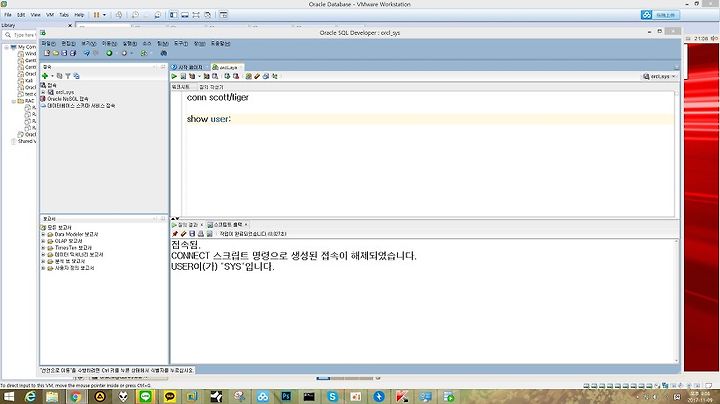Viewport: 720px width, 404px height.
Task: Select the Oracle NoSQL connections tree item
Action: [68, 99]
